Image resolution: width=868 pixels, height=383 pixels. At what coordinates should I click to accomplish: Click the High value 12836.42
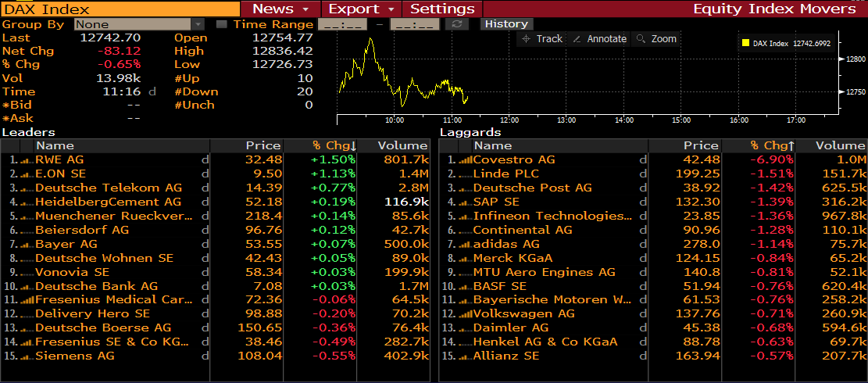tap(283, 51)
